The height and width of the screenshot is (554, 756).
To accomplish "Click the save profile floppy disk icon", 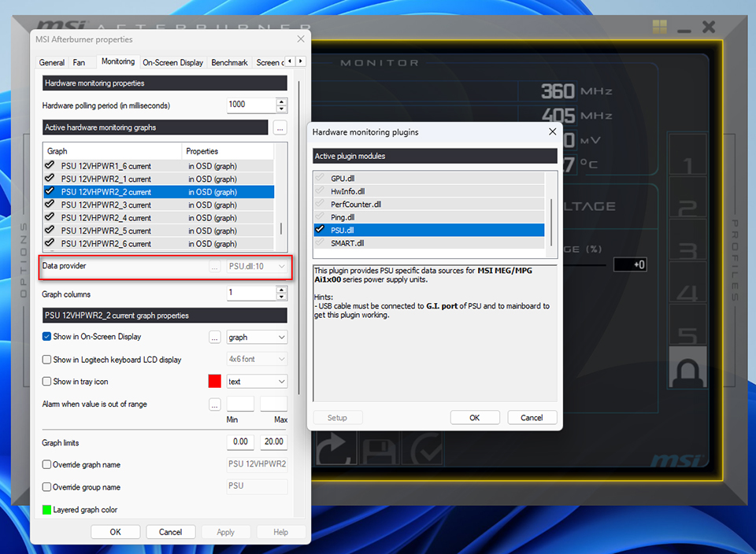I will [381, 449].
